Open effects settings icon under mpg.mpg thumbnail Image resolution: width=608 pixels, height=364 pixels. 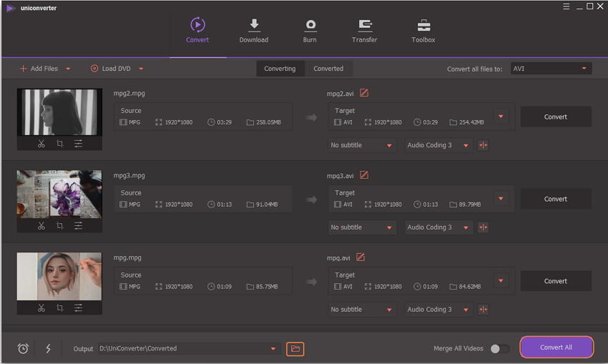pyautogui.click(x=78, y=308)
